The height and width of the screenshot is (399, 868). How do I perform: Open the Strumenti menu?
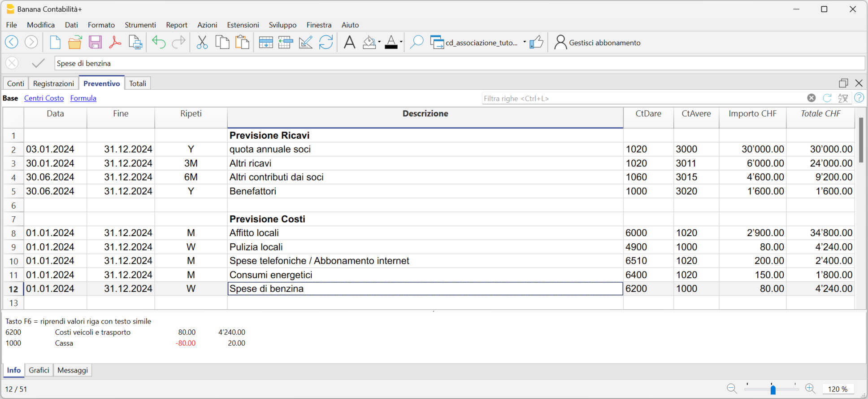(140, 25)
